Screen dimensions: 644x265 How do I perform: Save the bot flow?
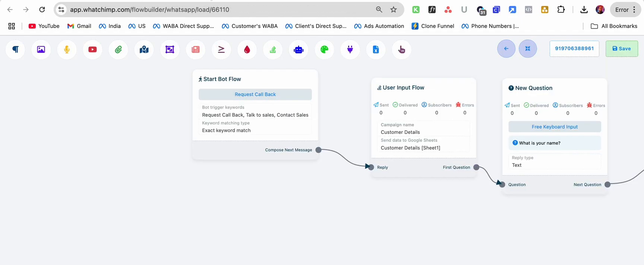click(x=622, y=49)
